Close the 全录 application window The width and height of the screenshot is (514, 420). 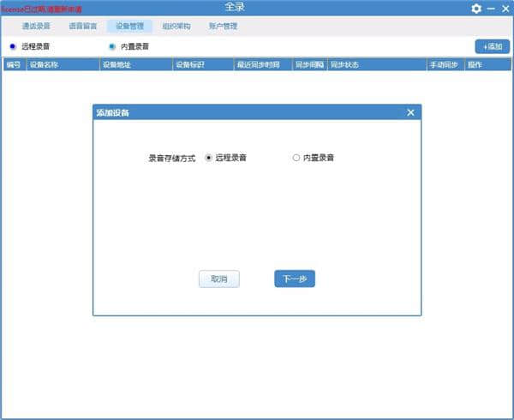(505, 9)
